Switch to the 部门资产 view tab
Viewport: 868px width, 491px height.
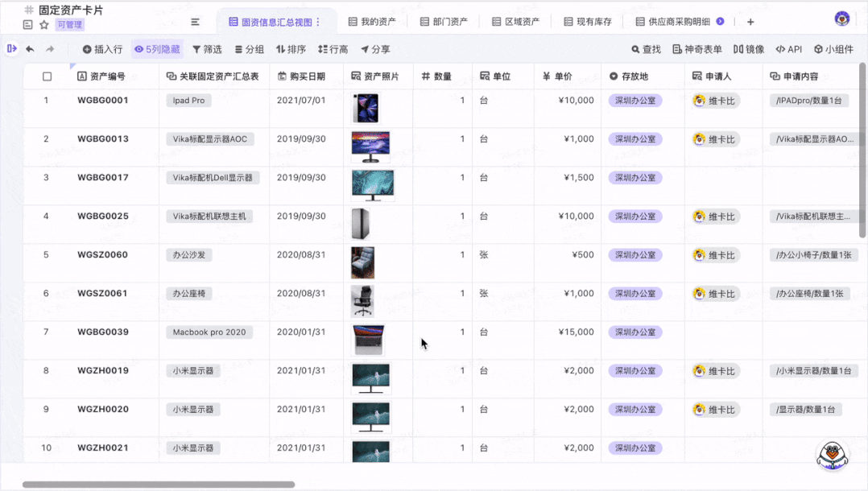[x=444, y=22]
